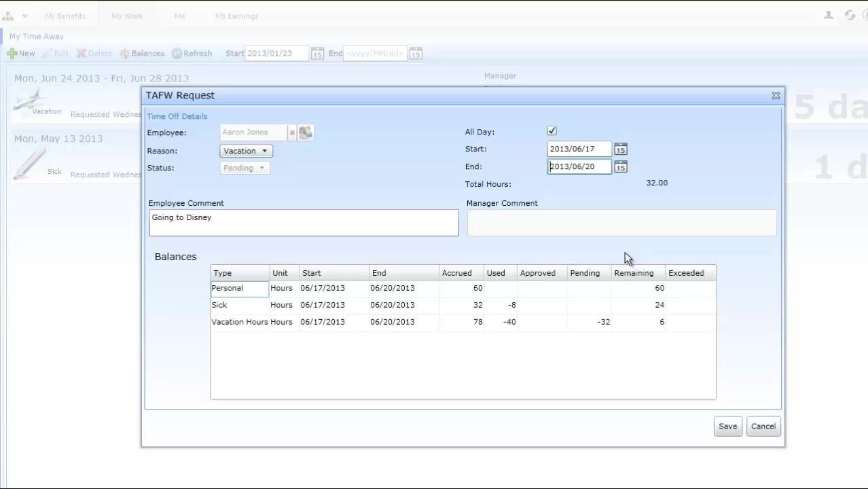
Task: Click the Employee field Aaron Jones
Action: [253, 132]
